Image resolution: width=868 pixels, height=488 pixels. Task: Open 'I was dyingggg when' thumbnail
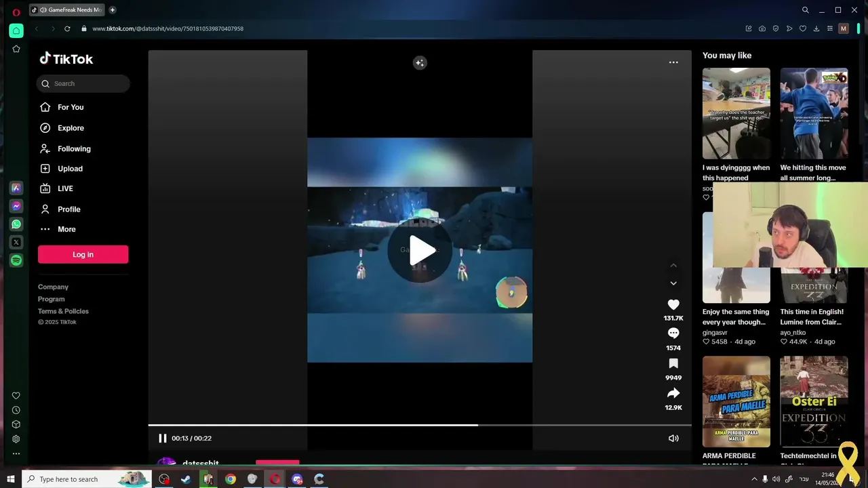point(736,113)
